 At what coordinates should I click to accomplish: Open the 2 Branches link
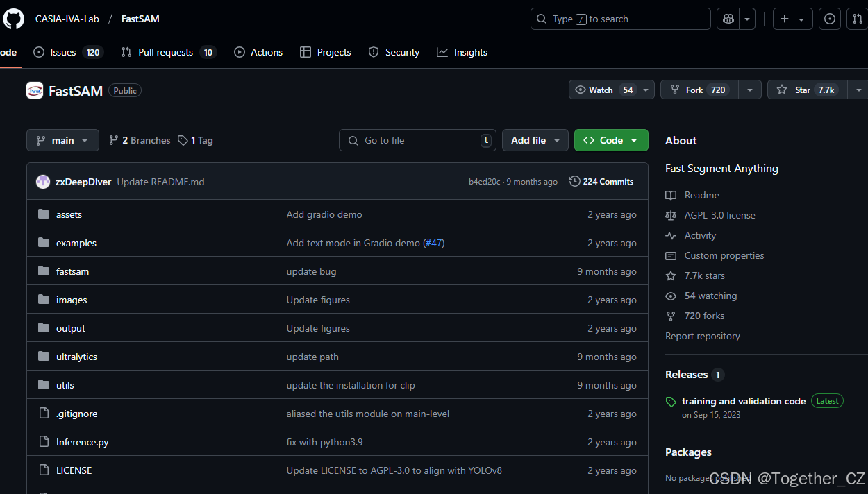click(x=140, y=140)
